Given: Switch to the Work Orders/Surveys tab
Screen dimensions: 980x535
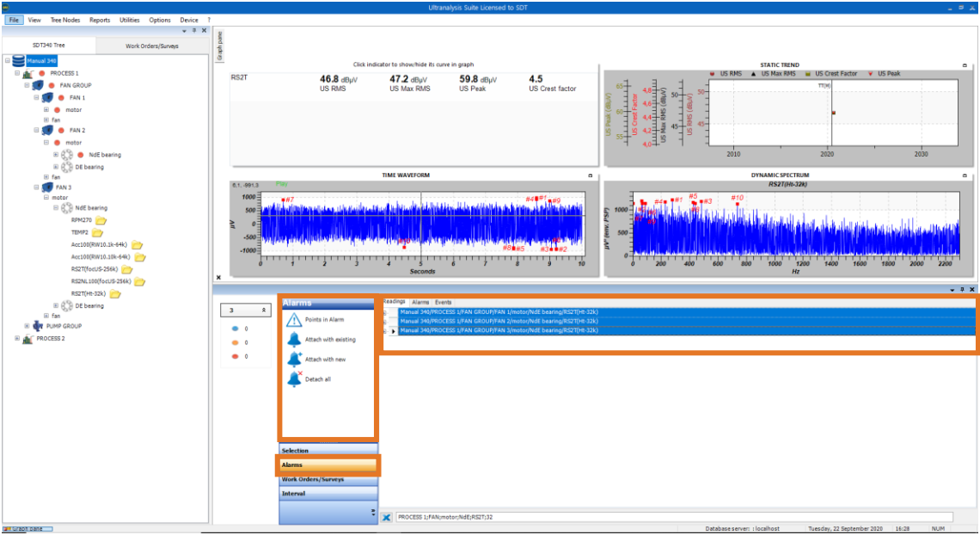Looking at the screenshot, I should (x=150, y=45).
